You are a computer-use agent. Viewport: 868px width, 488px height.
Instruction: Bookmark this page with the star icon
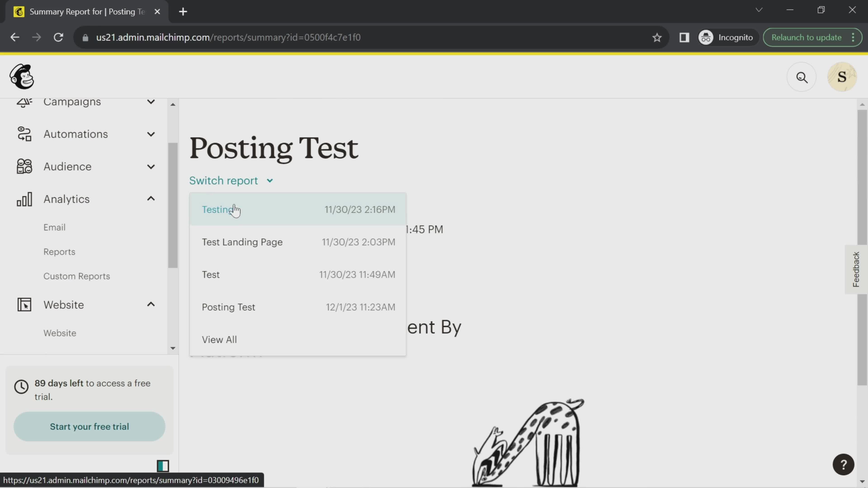click(657, 37)
